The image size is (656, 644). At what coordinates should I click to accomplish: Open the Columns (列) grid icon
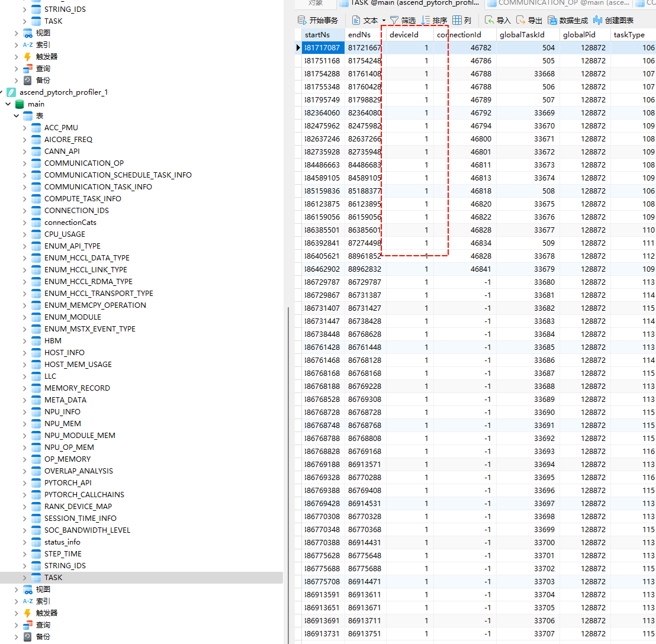(457, 20)
